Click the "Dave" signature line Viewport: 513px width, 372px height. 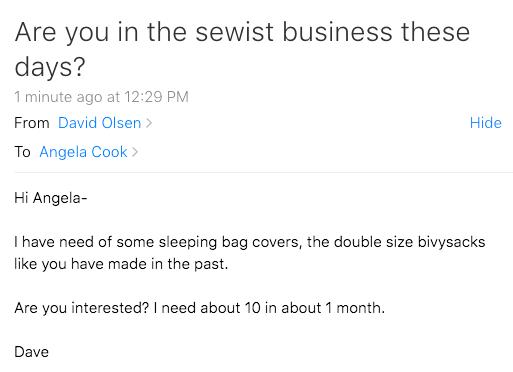(x=32, y=352)
